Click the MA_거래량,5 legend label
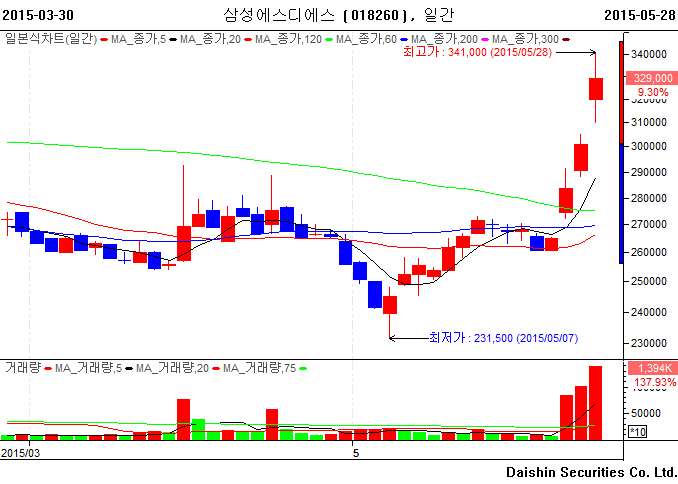Viewport: 678px width, 484px height. click(x=88, y=369)
